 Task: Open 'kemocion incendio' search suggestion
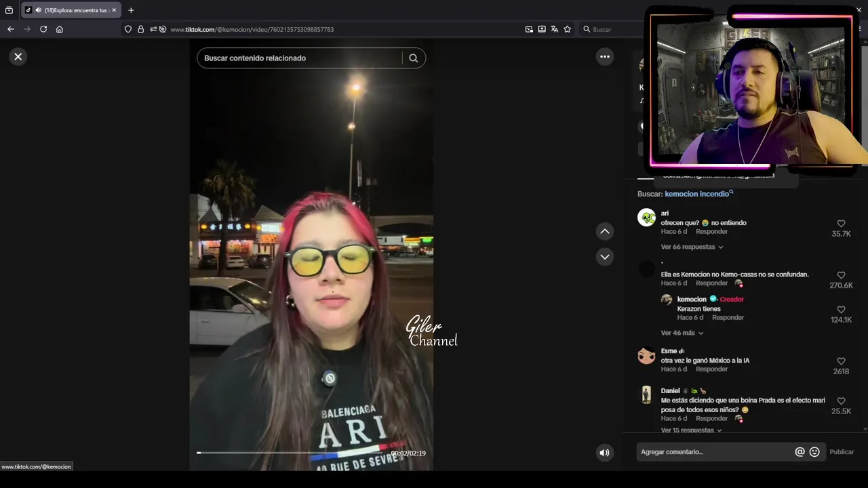(x=698, y=194)
